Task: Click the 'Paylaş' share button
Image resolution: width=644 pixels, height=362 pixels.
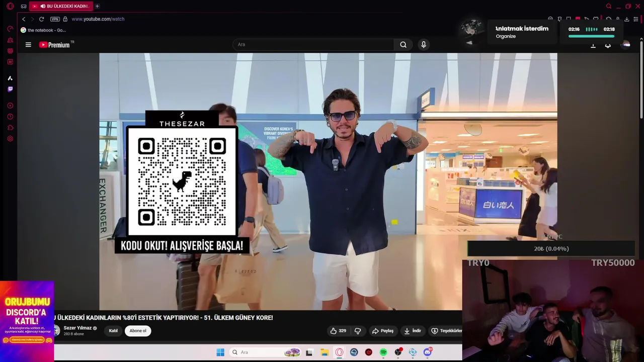Action: (x=383, y=331)
